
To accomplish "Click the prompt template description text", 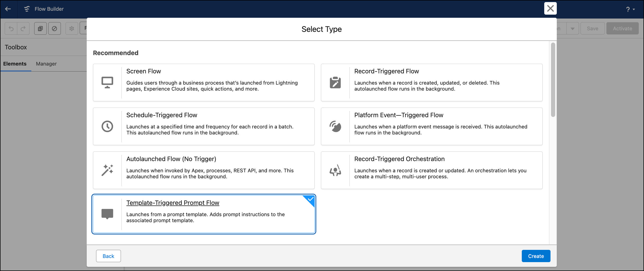I will click(206, 217).
